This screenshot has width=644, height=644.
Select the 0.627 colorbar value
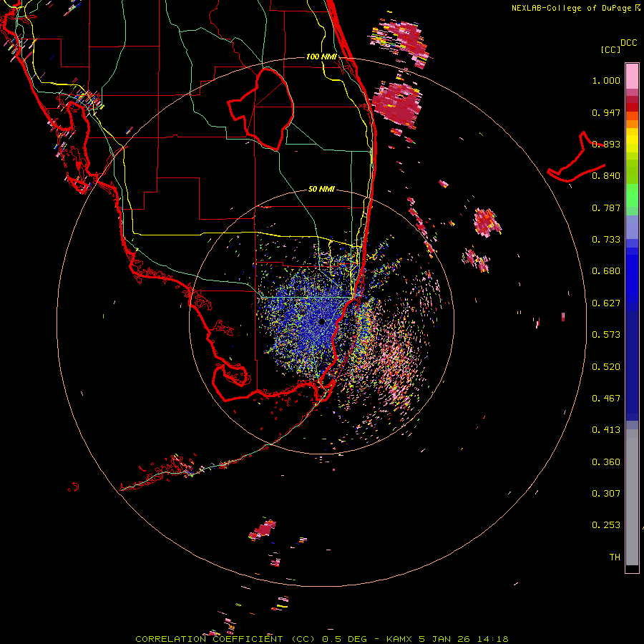[x=606, y=303]
